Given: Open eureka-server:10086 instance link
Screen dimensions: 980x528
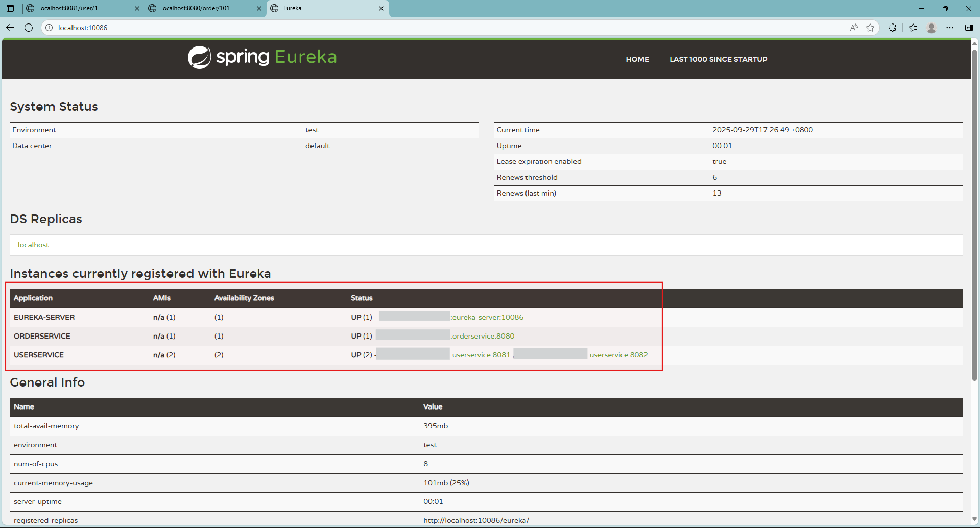Looking at the screenshot, I should pyautogui.click(x=488, y=317).
